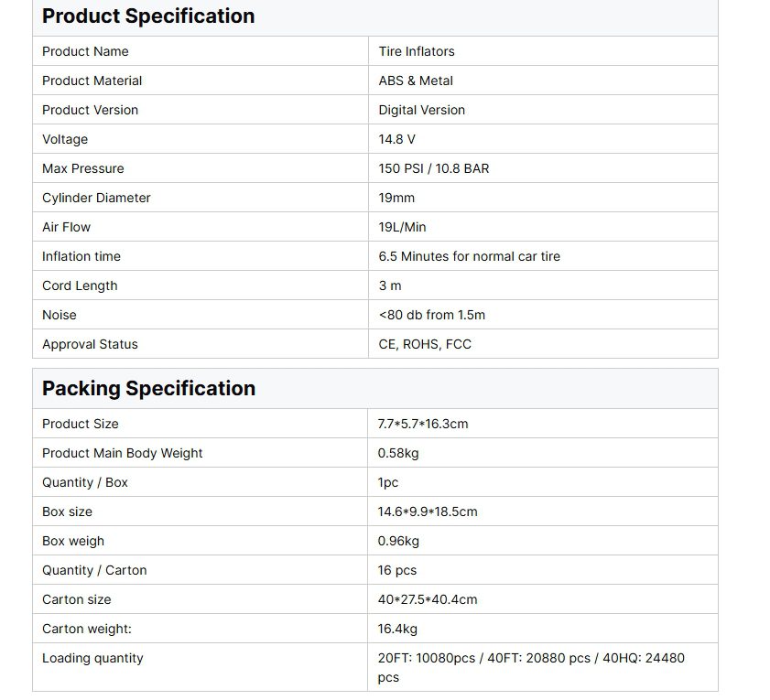Click the Quantity / Box label

[85, 482]
